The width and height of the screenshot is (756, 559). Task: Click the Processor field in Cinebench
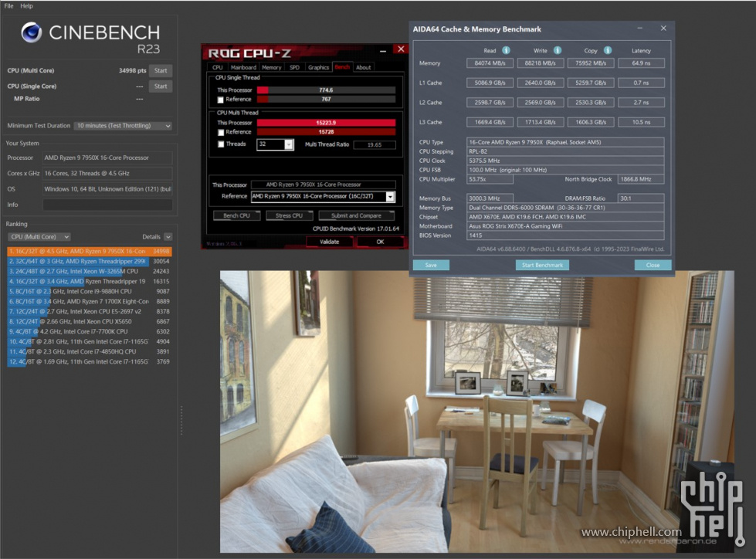click(x=107, y=158)
